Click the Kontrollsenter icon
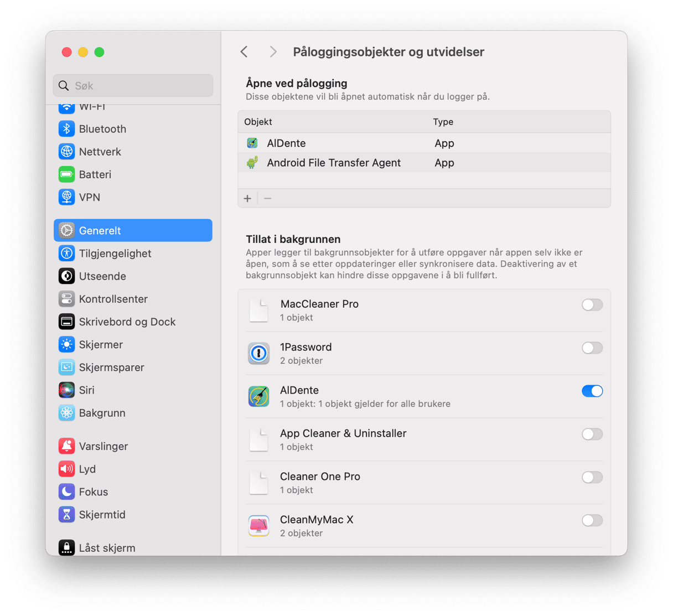This screenshot has width=673, height=616. (67, 299)
